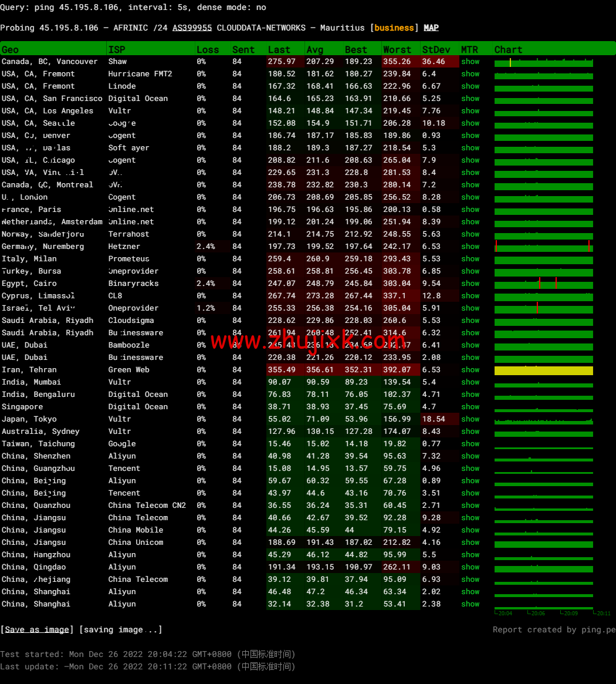Click the AS399955 network link
Screen dimensions: 616x684
pos(192,28)
